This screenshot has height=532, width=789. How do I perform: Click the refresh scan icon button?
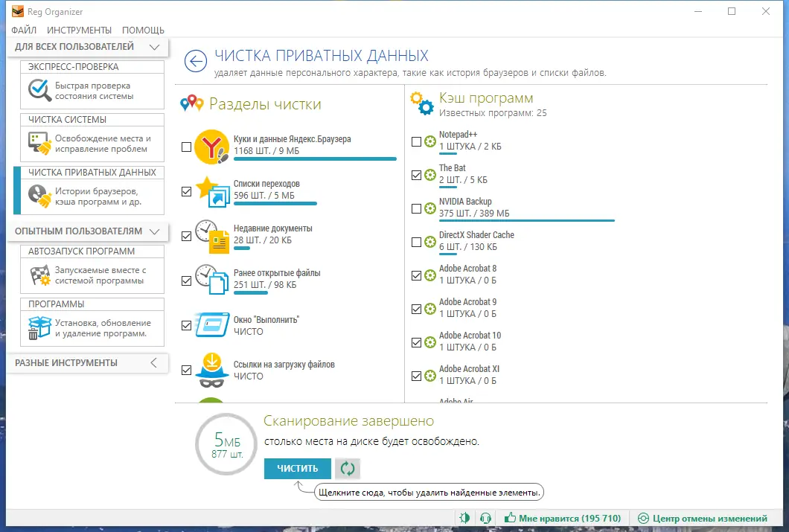coord(347,469)
